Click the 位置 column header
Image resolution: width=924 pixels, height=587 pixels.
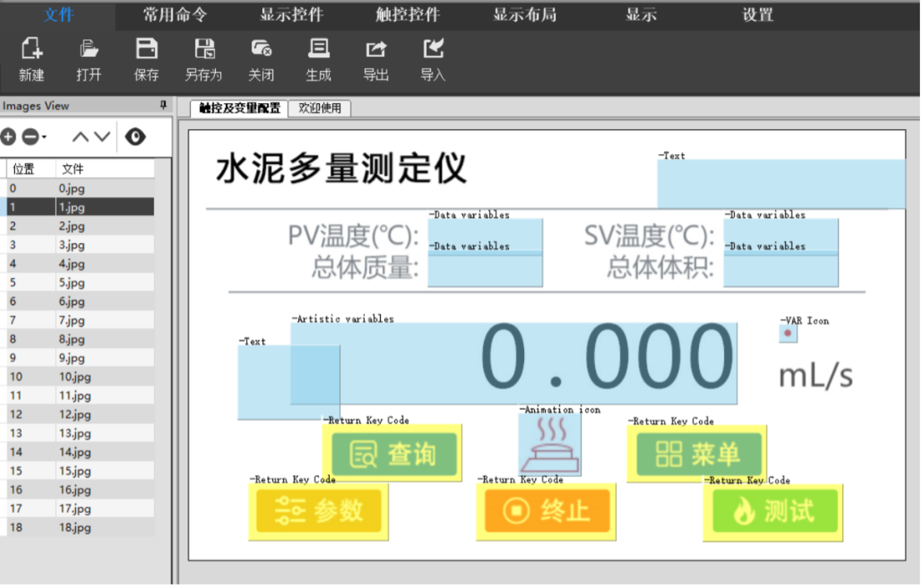(x=31, y=169)
